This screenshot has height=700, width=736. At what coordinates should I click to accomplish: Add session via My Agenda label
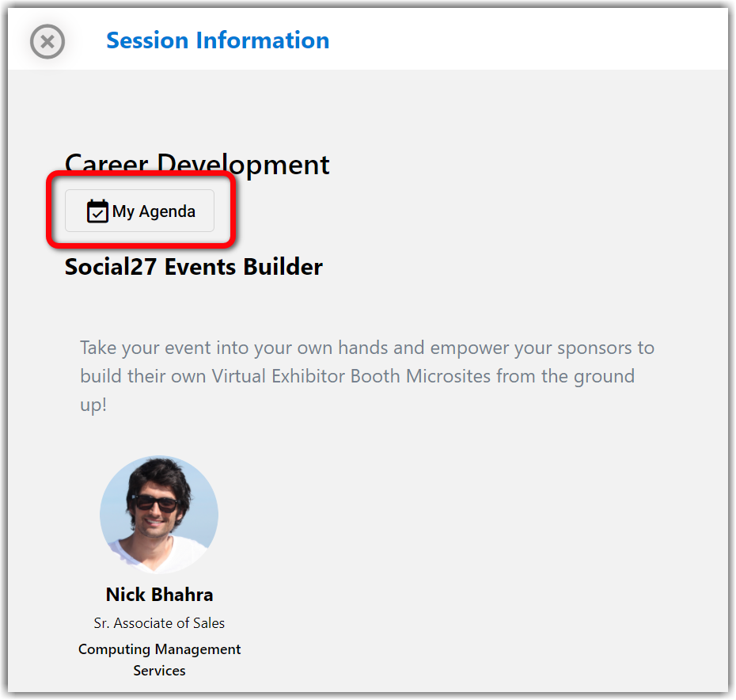click(x=154, y=211)
